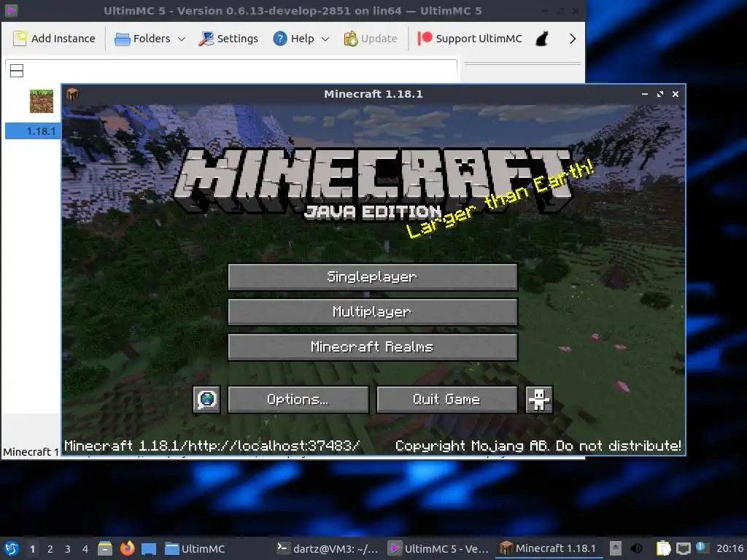Click Support UltimMC Patreon button
The width and height of the screenshot is (747, 560).
[x=471, y=39]
